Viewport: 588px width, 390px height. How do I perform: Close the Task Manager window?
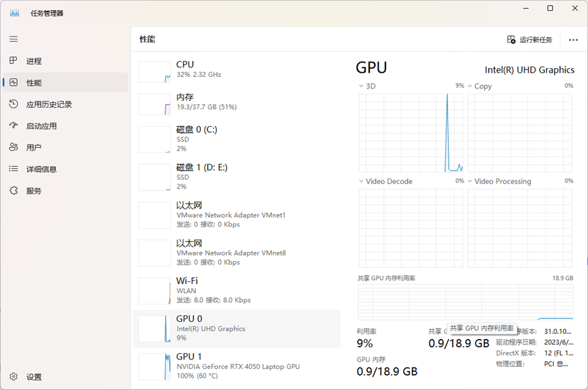575,8
